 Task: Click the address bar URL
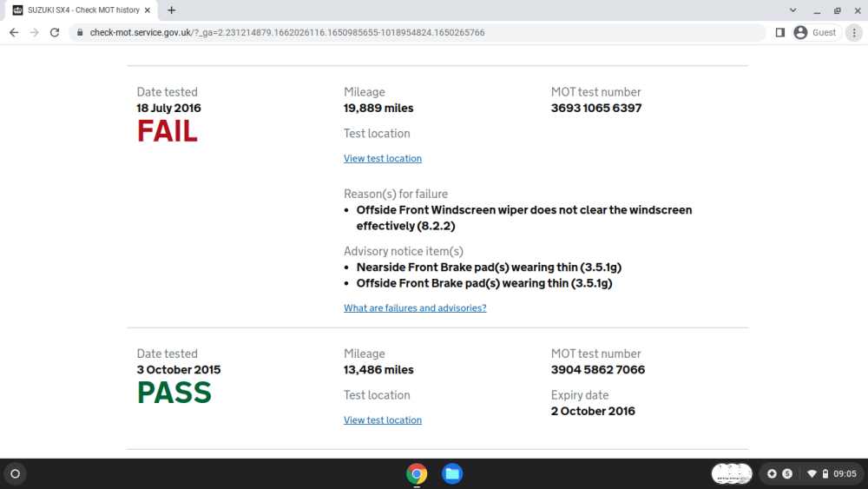coord(287,33)
